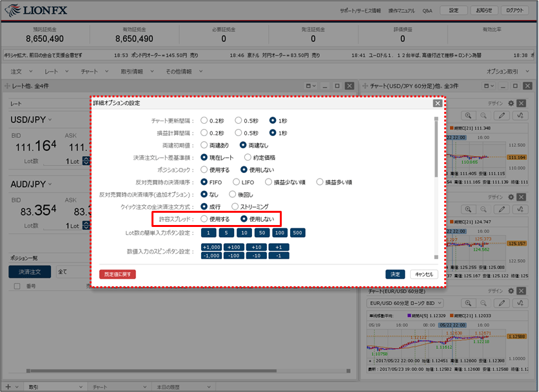This screenshot has height=392, width=539.
Task: Select 両建あり for 両建初期値
Action: pyautogui.click(x=204, y=145)
